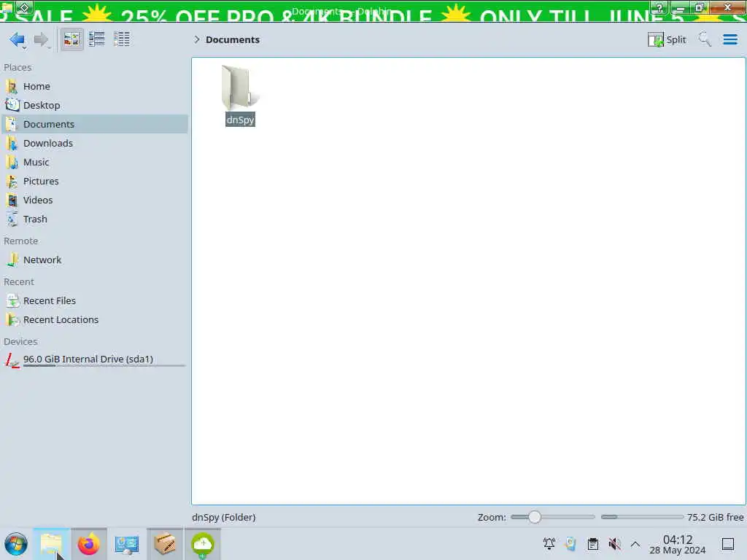Click the 75.2 GiB free label

pos(715,517)
